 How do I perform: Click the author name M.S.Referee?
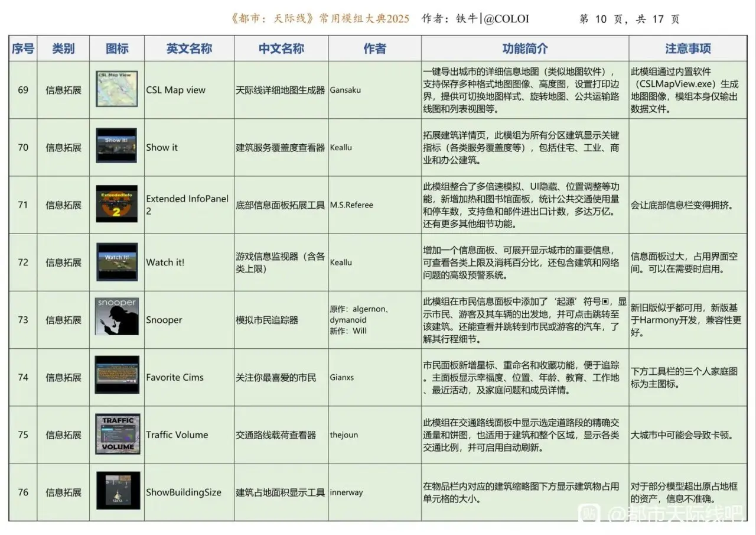point(351,205)
